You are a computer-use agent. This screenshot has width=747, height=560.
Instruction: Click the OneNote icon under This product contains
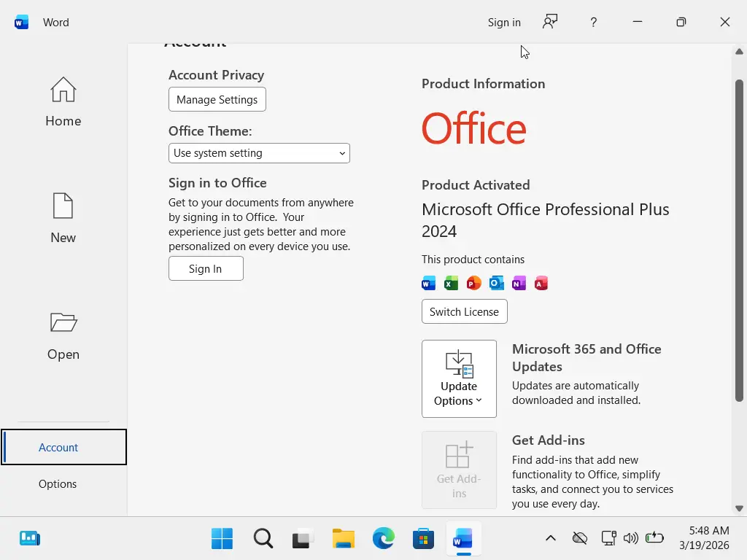pos(519,284)
